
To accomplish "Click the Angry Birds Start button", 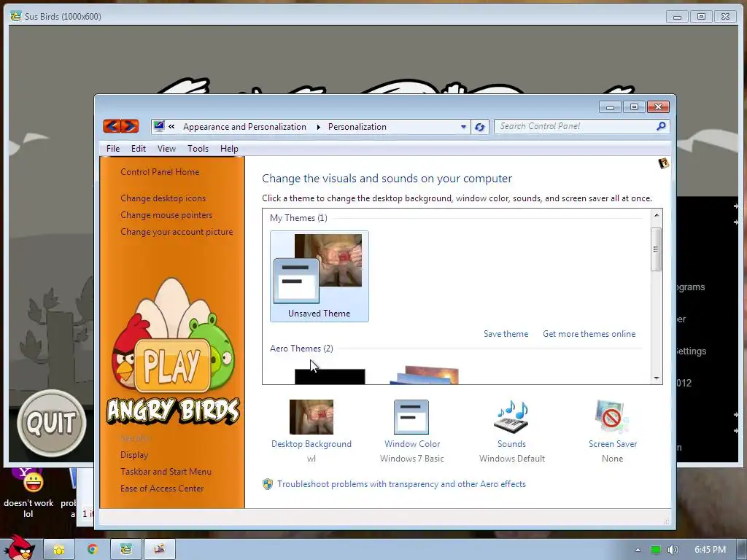I will (x=19, y=548).
